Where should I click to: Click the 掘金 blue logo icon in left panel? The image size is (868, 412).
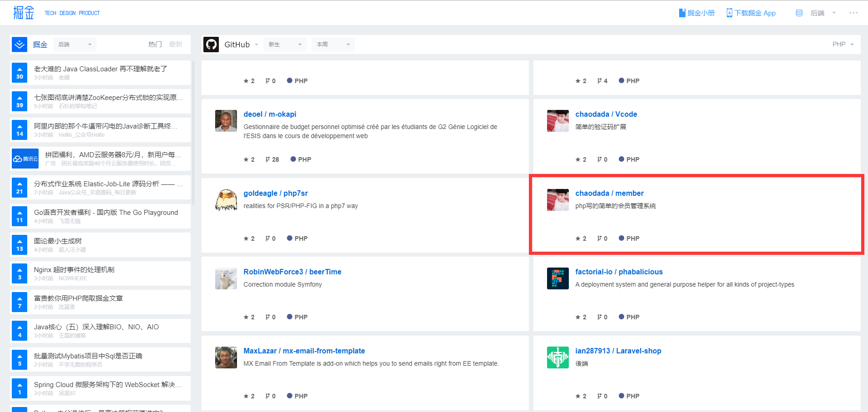(20, 45)
